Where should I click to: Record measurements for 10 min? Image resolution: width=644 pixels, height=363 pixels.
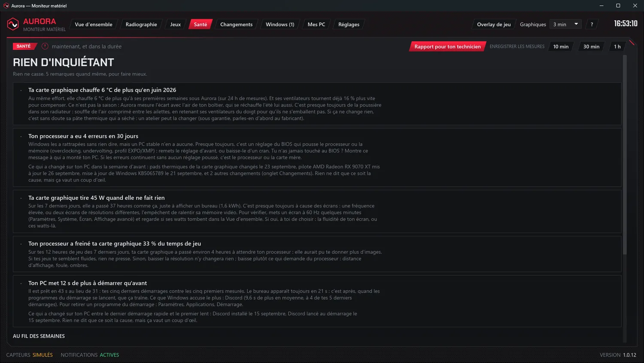pos(561,46)
